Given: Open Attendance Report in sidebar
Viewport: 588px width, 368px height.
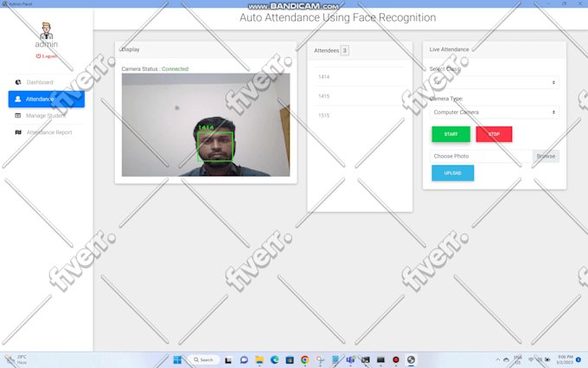Looking at the screenshot, I should point(46,132).
